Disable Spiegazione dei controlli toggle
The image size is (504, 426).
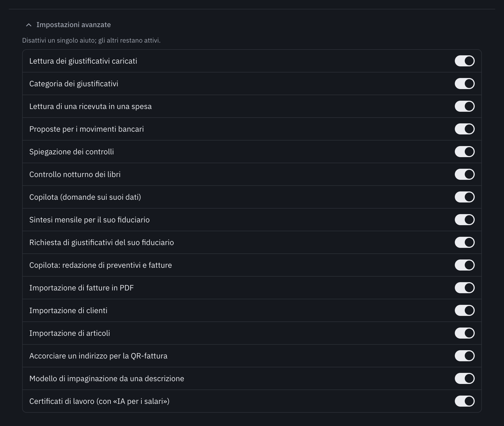464,152
